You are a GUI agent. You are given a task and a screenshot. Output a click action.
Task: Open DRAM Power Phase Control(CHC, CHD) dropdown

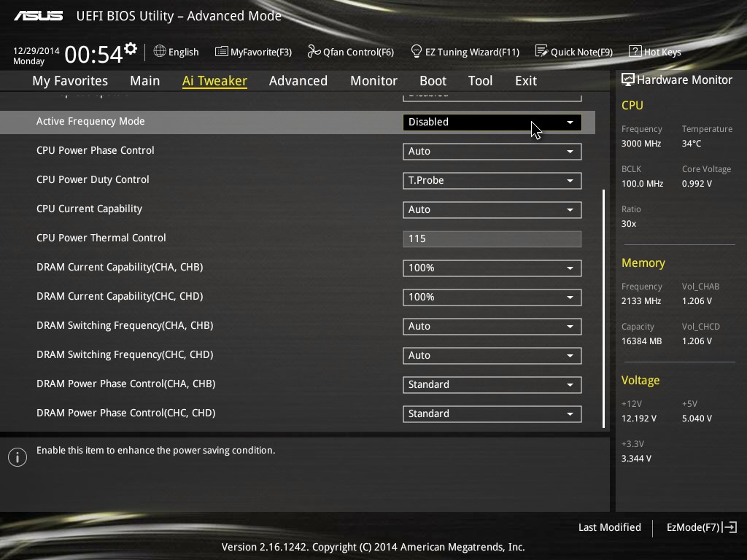pos(492,414)
